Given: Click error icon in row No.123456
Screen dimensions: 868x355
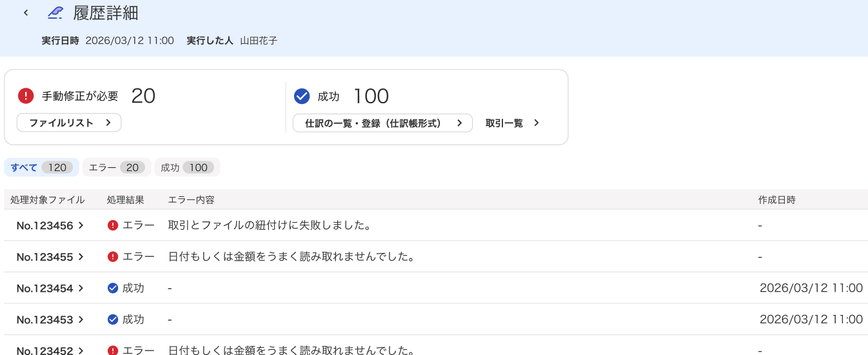Looking at the screenshot, I should click(113, 225).
